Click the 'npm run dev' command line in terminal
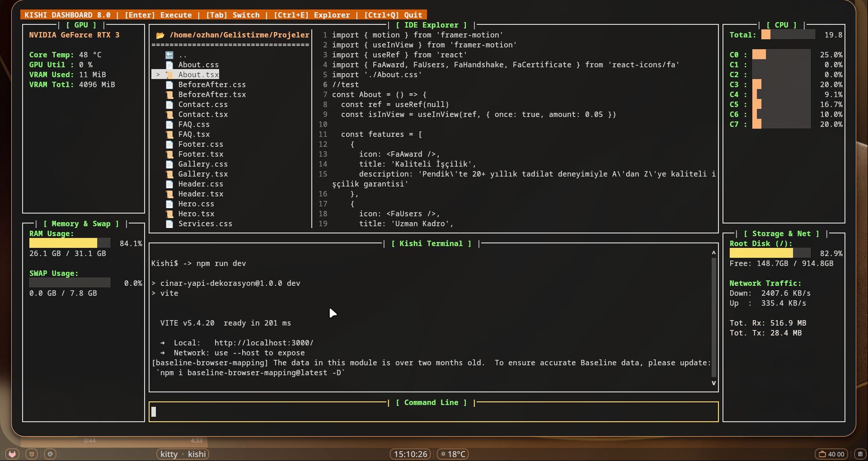868x461 pixels. tap(199, 264)
